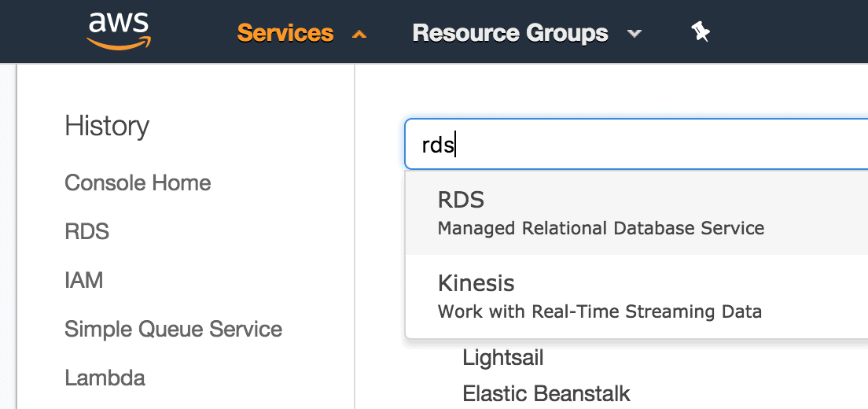Expand the Resource Groups dropdown arrow
This screenshot has width=868, height=409.
[x=634, y=34]
